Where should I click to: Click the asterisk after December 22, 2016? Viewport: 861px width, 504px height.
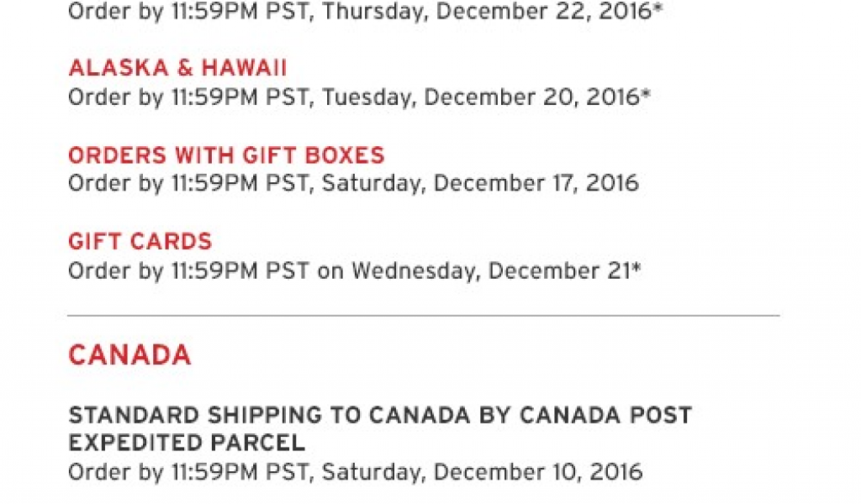[x=658, y=8]
